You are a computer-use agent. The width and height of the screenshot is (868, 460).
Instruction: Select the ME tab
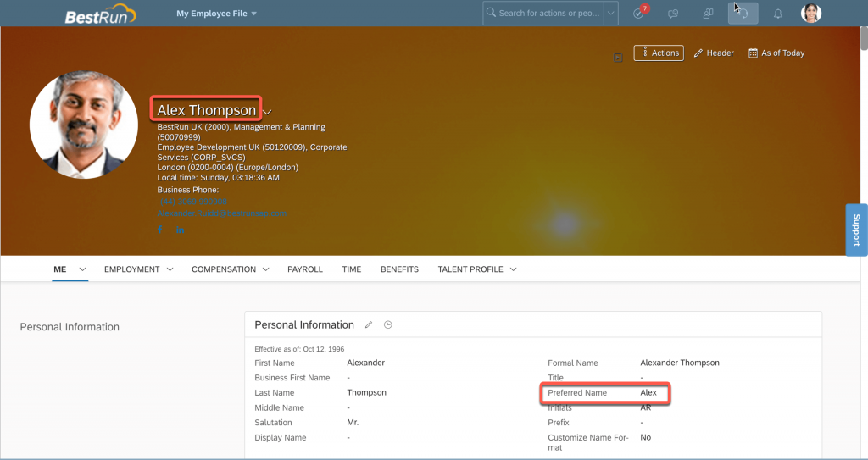(60, 269)
